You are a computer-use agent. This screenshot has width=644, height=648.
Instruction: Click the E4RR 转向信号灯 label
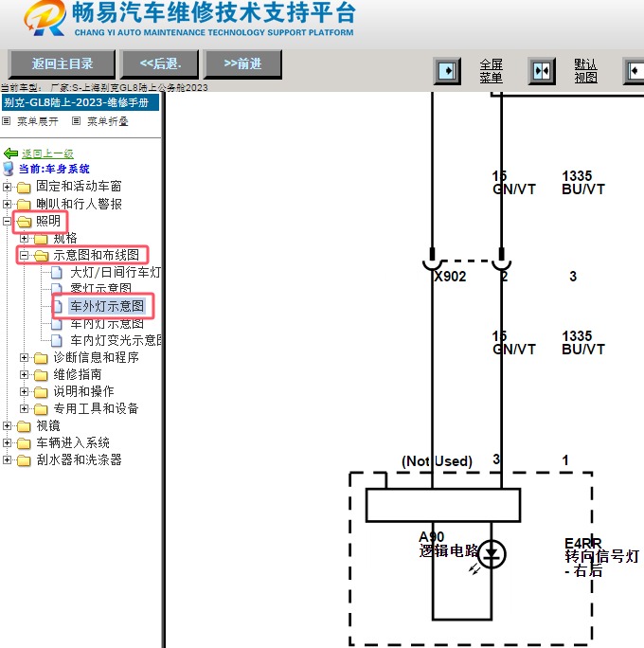point(601,557)
